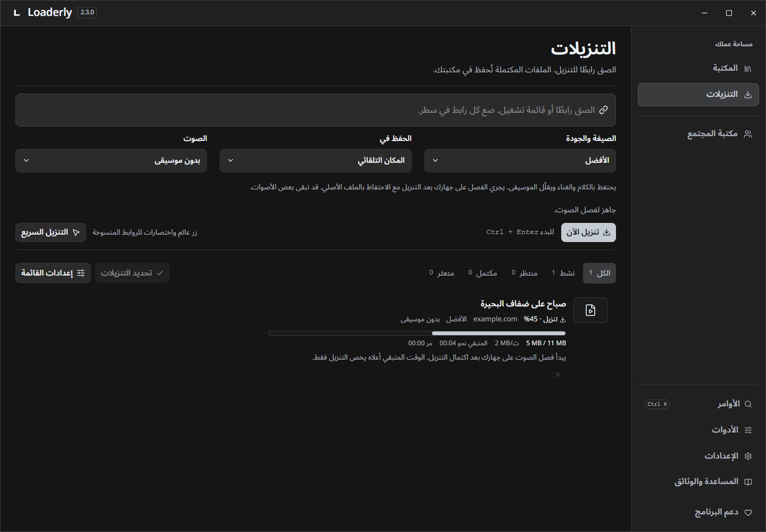Image resolution: width=766 pixels, height=532 pixels.
Task: Select التنزيلات downloads sidebar item
Action: [698, 94]
